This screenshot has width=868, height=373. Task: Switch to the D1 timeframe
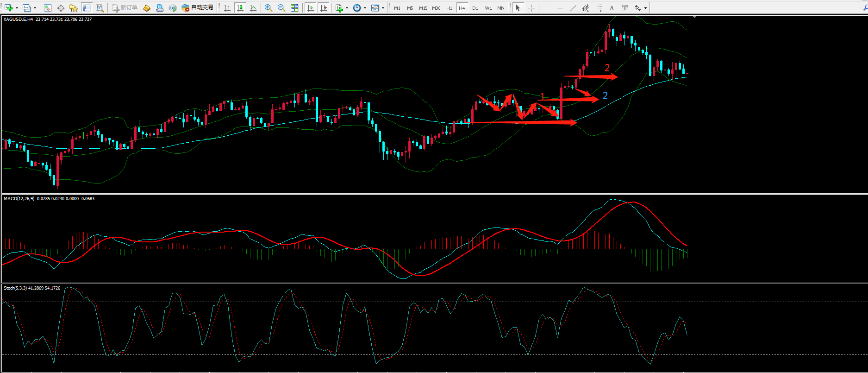(x=475, y=8)
